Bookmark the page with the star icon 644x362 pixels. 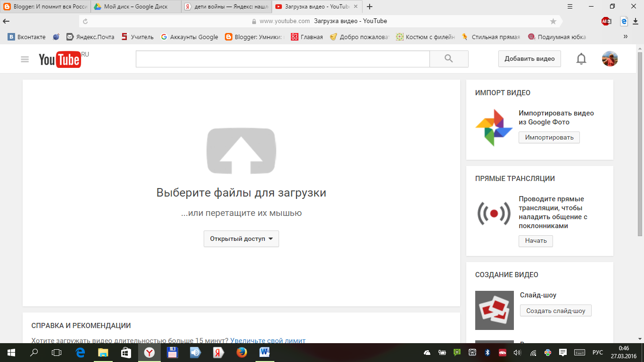553,21
